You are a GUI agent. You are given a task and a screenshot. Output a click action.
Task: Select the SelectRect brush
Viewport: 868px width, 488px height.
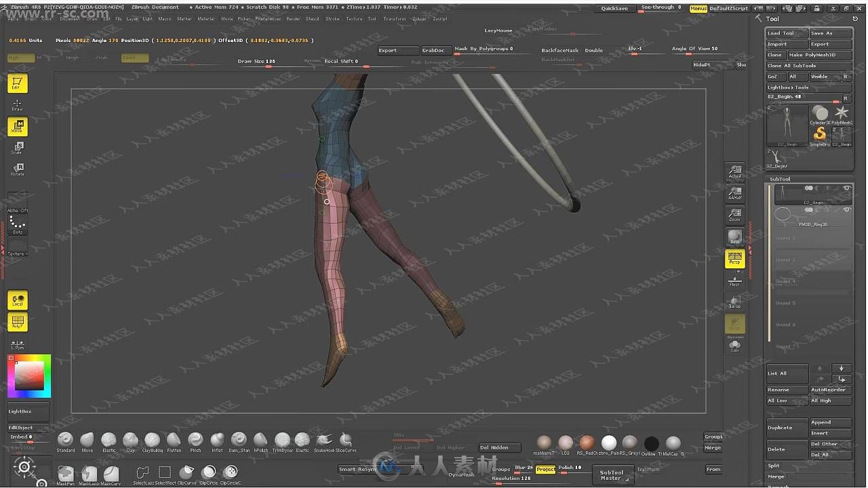coord(165,474)
